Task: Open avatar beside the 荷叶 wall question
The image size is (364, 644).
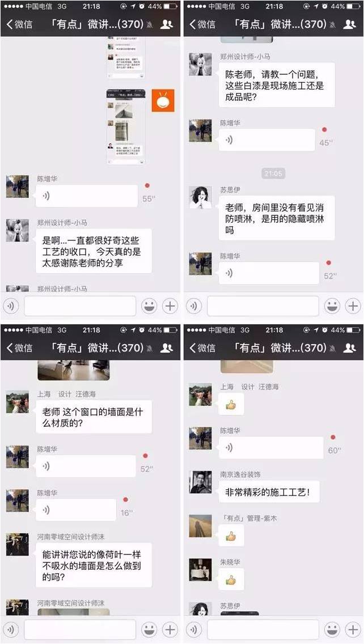Action: pyautogui.click(x=17, y=545)
